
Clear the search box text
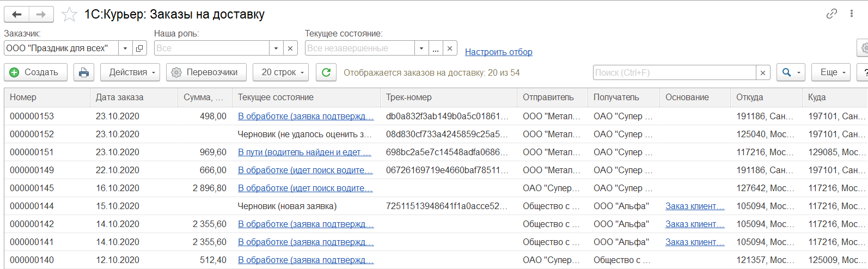(x=763, y=73)
